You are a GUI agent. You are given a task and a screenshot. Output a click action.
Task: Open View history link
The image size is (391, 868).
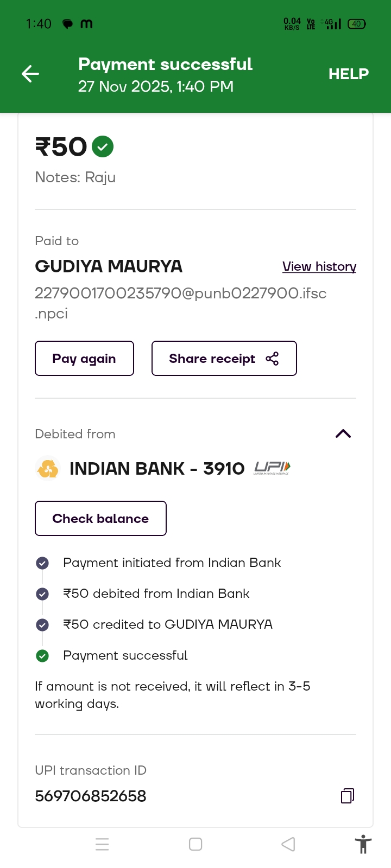pos(319,266)
